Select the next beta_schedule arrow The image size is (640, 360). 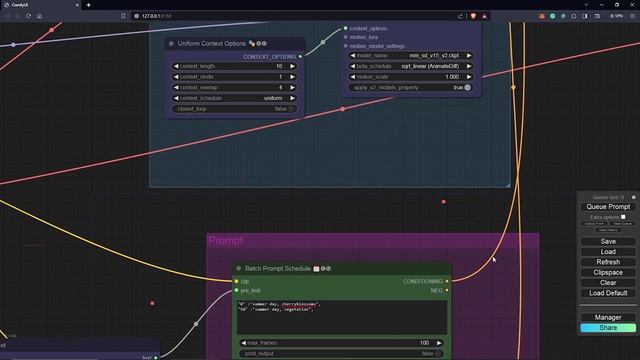pos(469,66)
